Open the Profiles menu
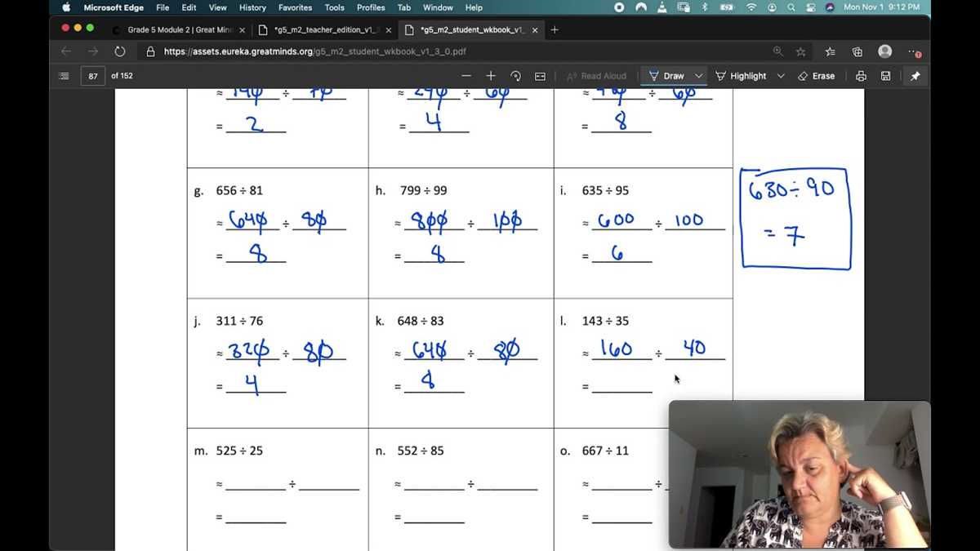The height and width of the screenshot is (551, 980). [371, 7]
